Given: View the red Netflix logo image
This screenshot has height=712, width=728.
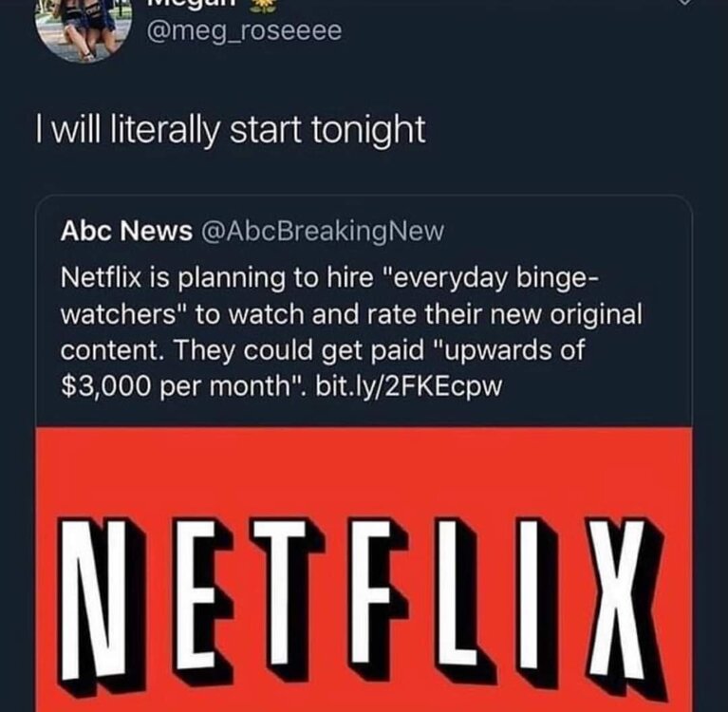Looking at the screenshot, I should tap(364, 570).
